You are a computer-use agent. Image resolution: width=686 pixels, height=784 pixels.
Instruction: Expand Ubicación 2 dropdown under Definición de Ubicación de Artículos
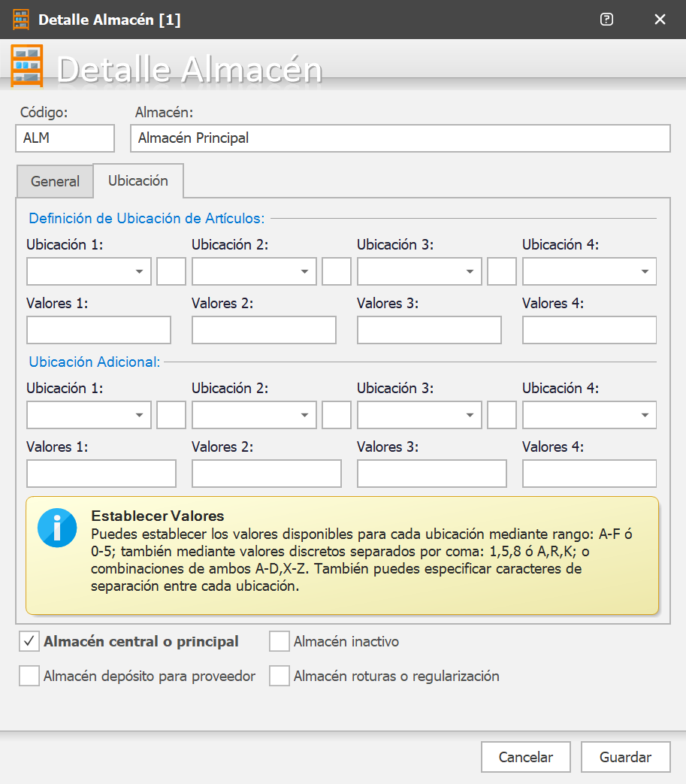(x=254, y=271)
